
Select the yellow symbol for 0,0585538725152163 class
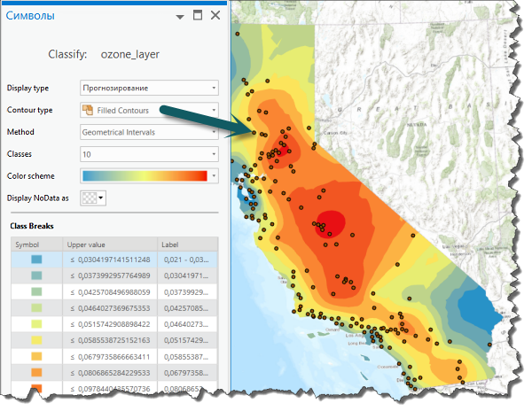pos(35,339)
